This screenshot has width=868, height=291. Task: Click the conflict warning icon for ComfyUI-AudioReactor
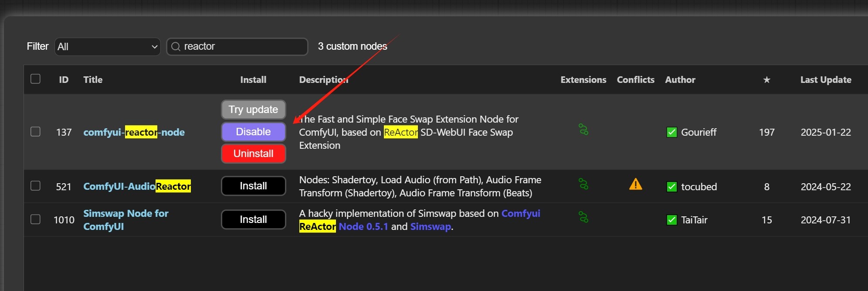[636, 185]
